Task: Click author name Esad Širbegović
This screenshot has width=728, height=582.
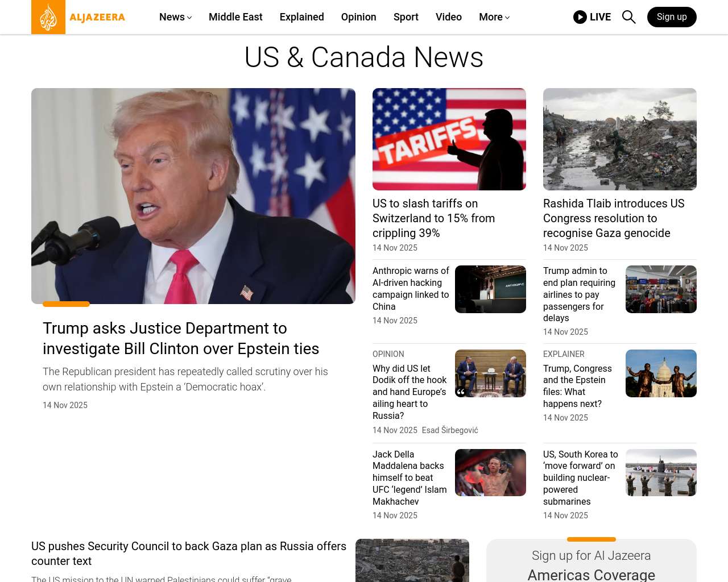Action: pyautogui.click(x=450, y=430)
